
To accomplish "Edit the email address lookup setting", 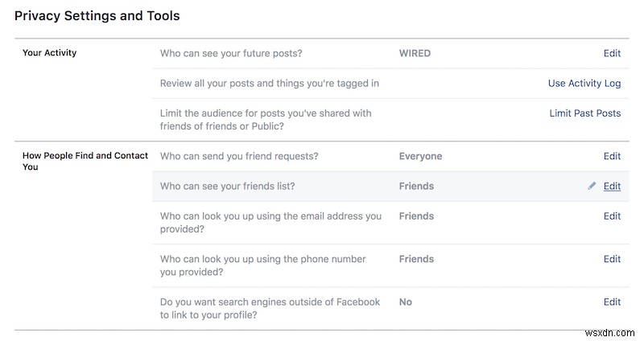I will 612,216.
